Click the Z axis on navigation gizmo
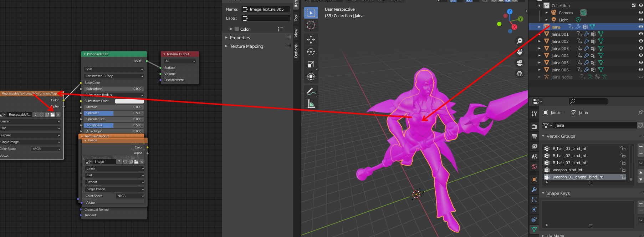This screenshot has width=644, height=237. pyautogui.click(x=510, y=11)
